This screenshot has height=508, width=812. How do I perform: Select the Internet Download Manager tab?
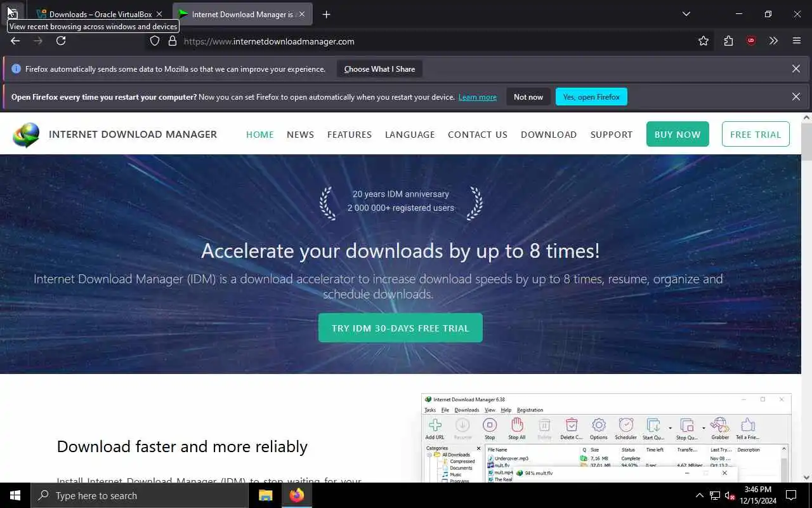point(242,14)
